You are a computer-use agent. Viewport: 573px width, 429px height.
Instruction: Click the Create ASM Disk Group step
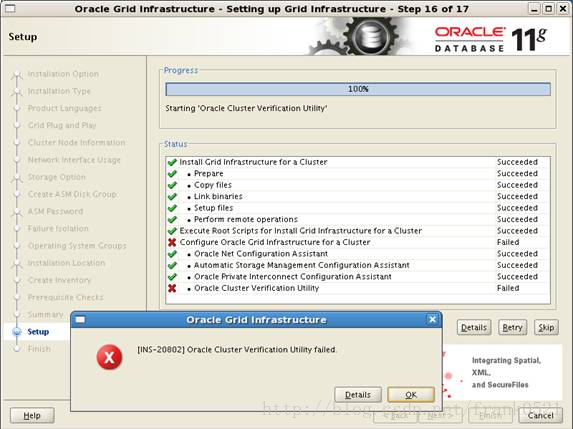click(x=72, y=194)
